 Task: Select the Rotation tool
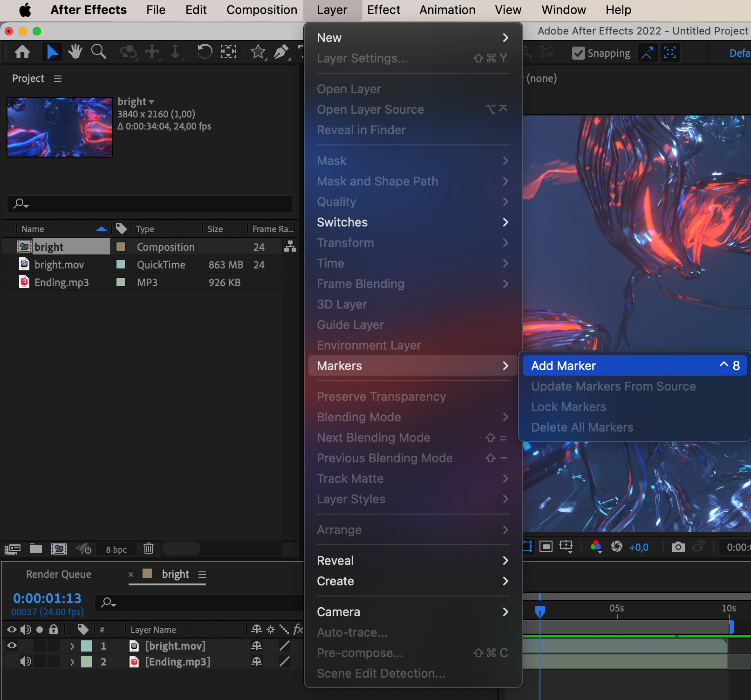pyautogui.click(x=205, y=52)
